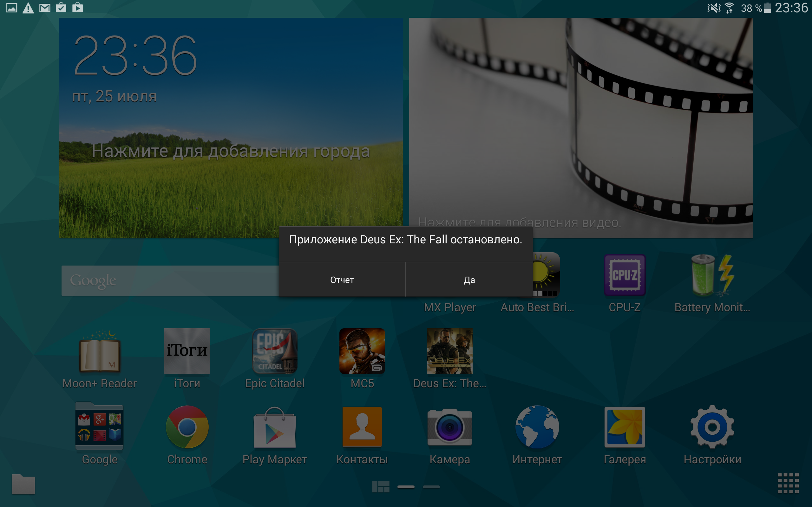
Task: Open the Play Маркет store
Action: click(x=274, y=427)
